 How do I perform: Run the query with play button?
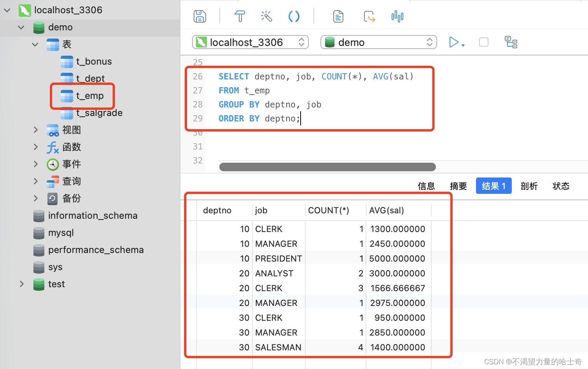(x=453, y=42)
